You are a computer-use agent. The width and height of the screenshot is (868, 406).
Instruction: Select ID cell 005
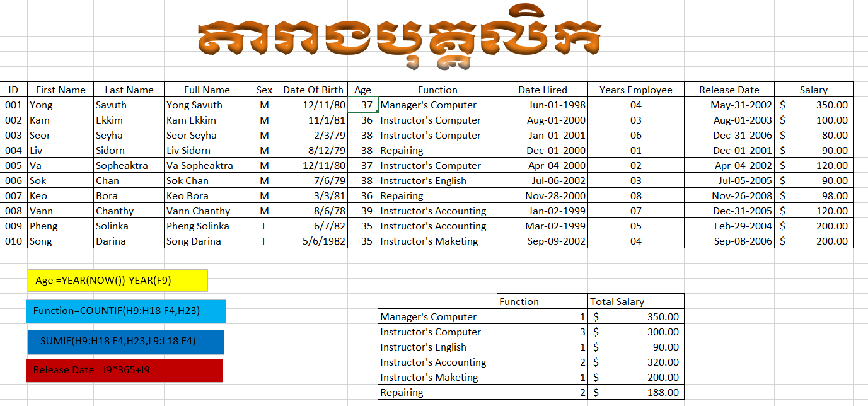pos(13,165)
